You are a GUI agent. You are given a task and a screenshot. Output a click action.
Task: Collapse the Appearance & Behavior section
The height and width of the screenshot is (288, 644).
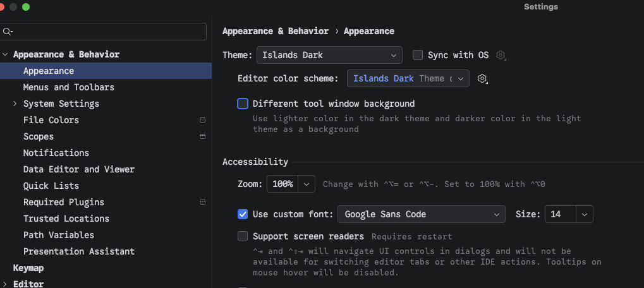click(5, 54)
